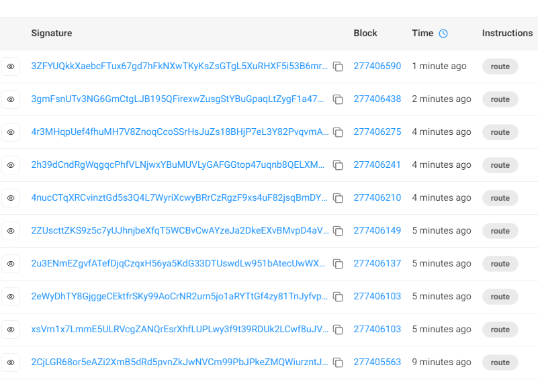Copy signature 3gmFsnUT with copy icon
Image resolution: width=538 pixels, height=392 pixels.
pos(338,99)
